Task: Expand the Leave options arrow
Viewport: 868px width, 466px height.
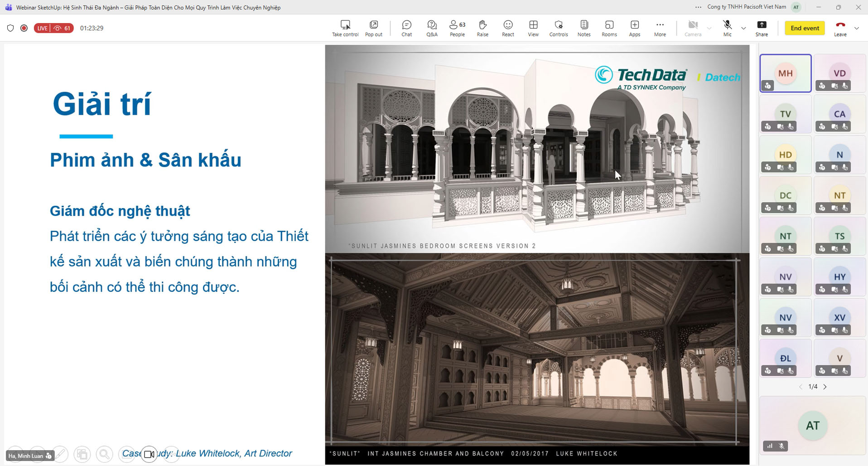Action: (856, 28)
